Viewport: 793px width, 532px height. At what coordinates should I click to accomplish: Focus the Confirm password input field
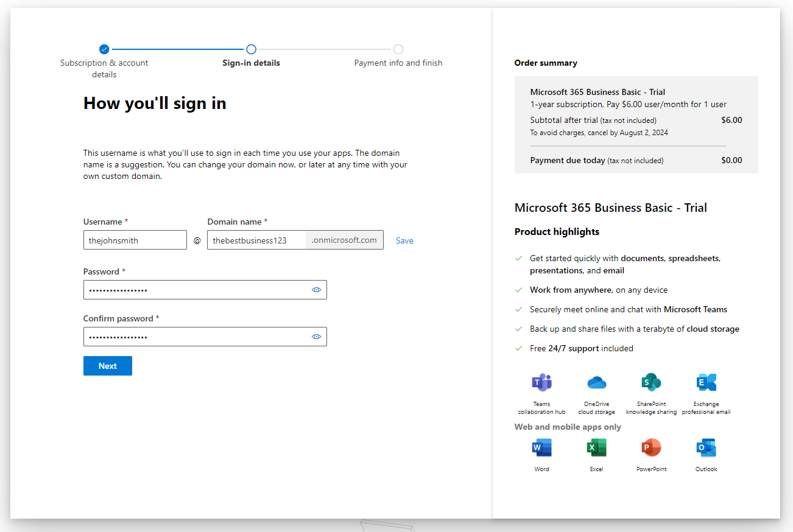click(x=205, y=337)
